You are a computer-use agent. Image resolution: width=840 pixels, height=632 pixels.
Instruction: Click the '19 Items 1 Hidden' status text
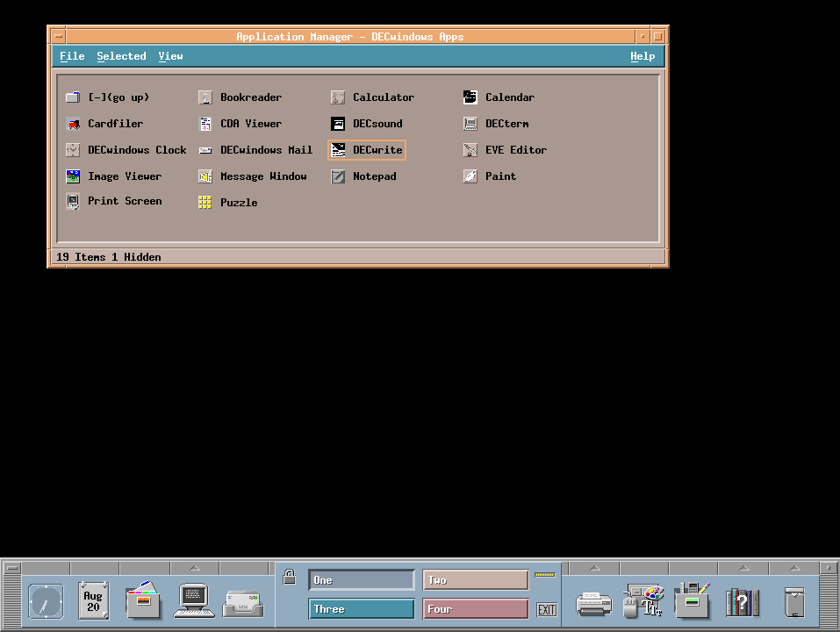(x=109, y=257)
